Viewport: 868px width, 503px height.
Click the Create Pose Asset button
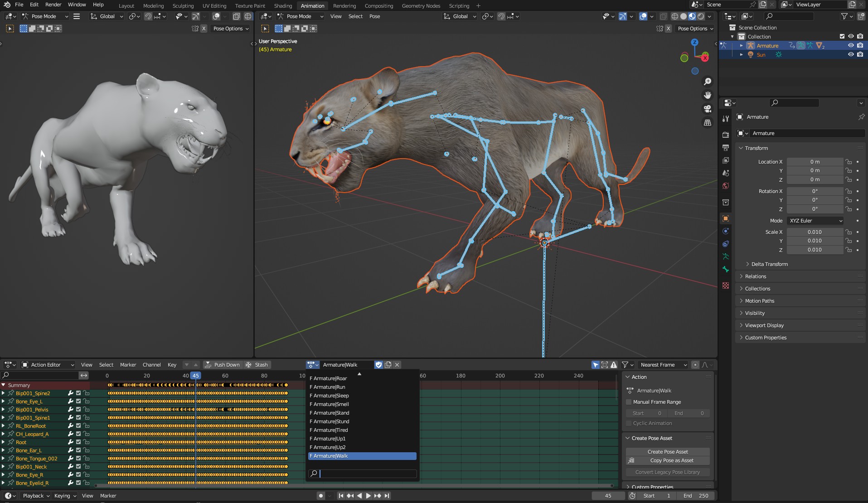[x=667, y=452]
